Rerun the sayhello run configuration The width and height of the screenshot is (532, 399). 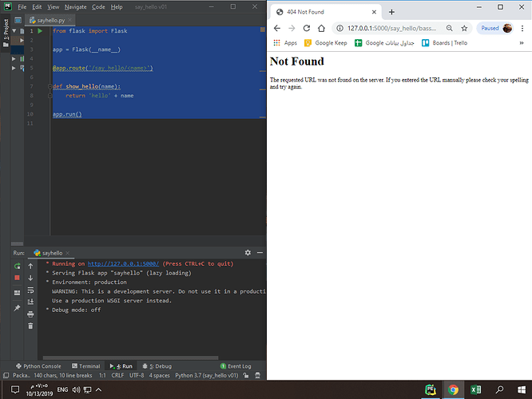coord(17,265)
